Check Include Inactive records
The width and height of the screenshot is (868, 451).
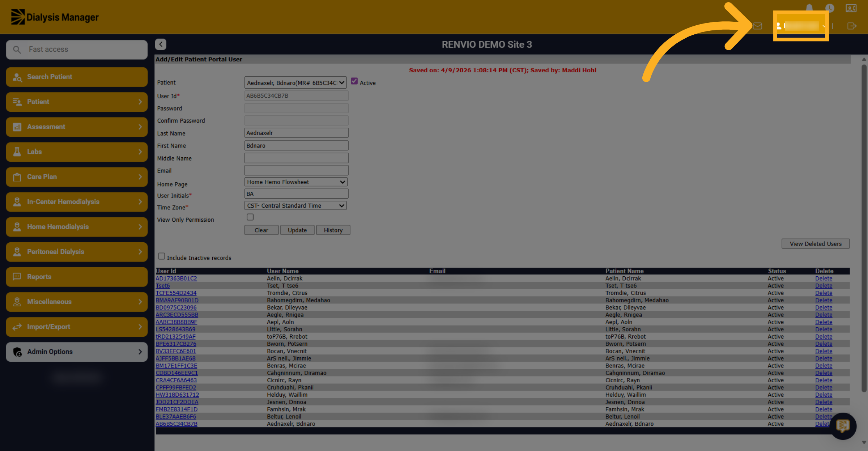[x=161, y=256]
